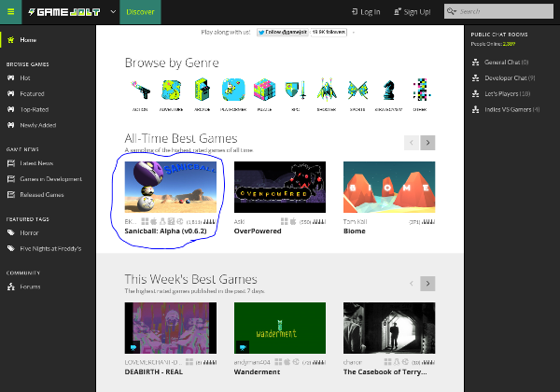Click the video icon on DEABIRTH thumbnail
Image resolution: width=560 pixels, height=392 pixels.
pos(133,347)
